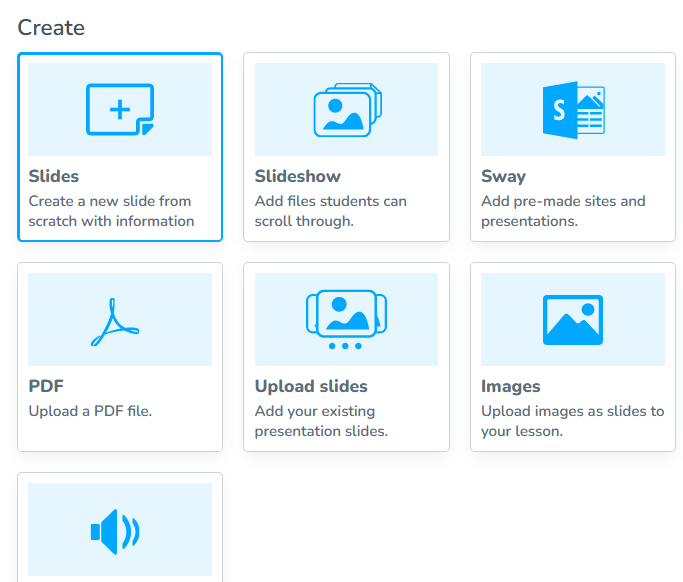Select 'Add your existing presentation slides' text
Image resolution: width=683 pixels, height=582 pixels.
click(322, 421)
